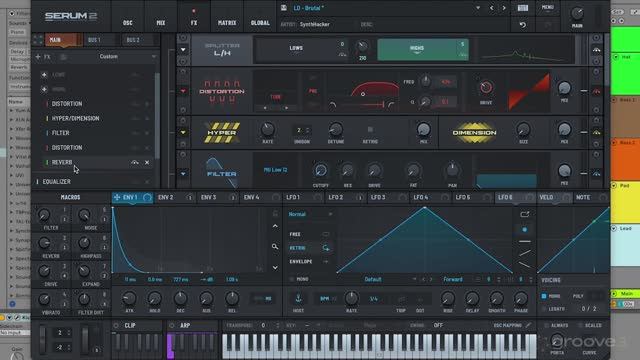
Task: Toggle the Legato checkbox
Action: tap(544, 309)
